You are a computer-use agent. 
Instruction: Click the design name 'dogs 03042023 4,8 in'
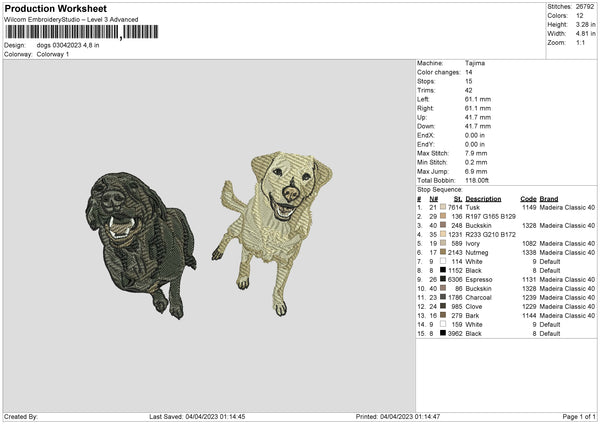tap(68, 45)
